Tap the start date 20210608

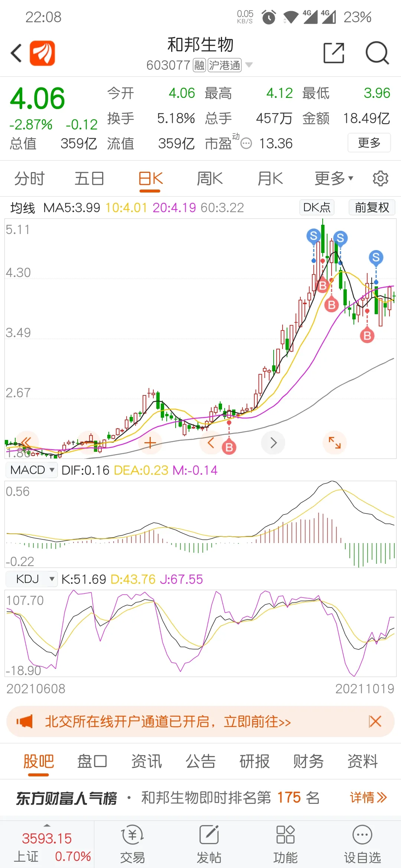36,689
